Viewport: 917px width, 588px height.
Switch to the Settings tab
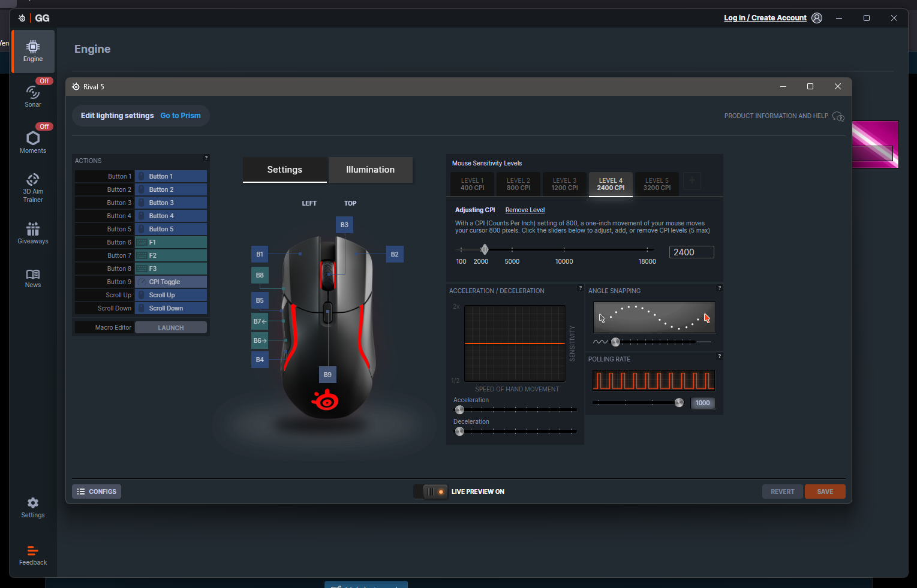click(285, 170)
